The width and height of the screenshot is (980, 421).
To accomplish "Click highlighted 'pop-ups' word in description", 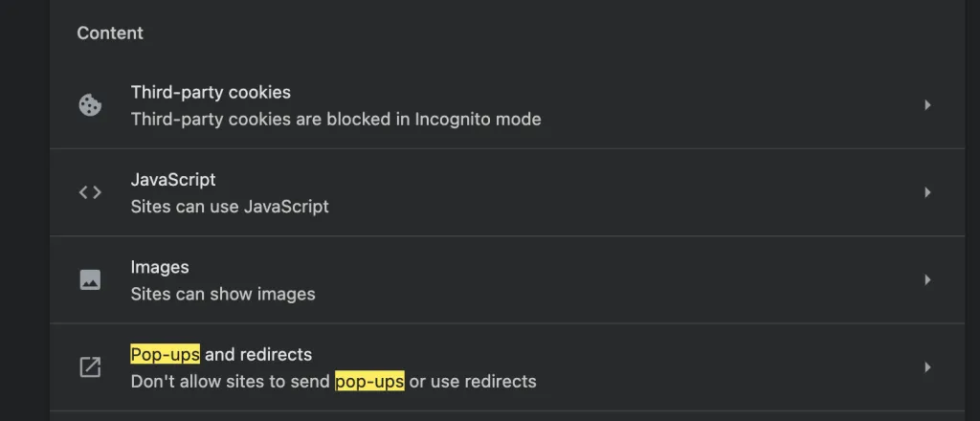I will point(369,382).
